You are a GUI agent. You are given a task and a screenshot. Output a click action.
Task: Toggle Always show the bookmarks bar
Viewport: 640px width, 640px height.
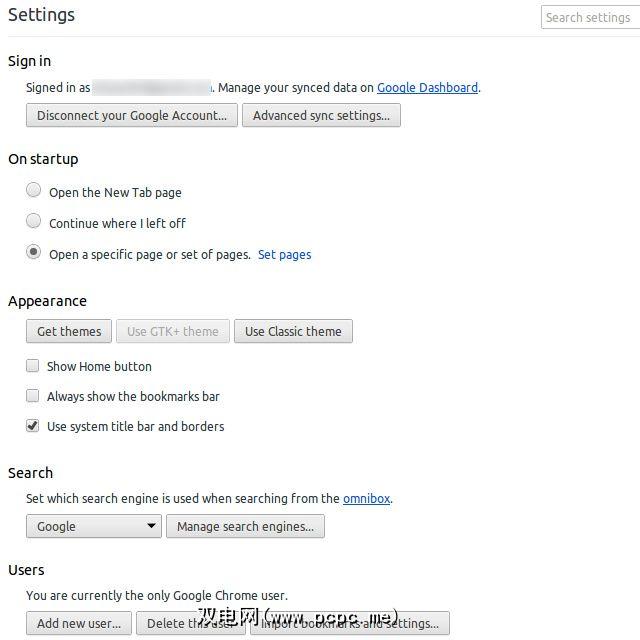(33, 396)
